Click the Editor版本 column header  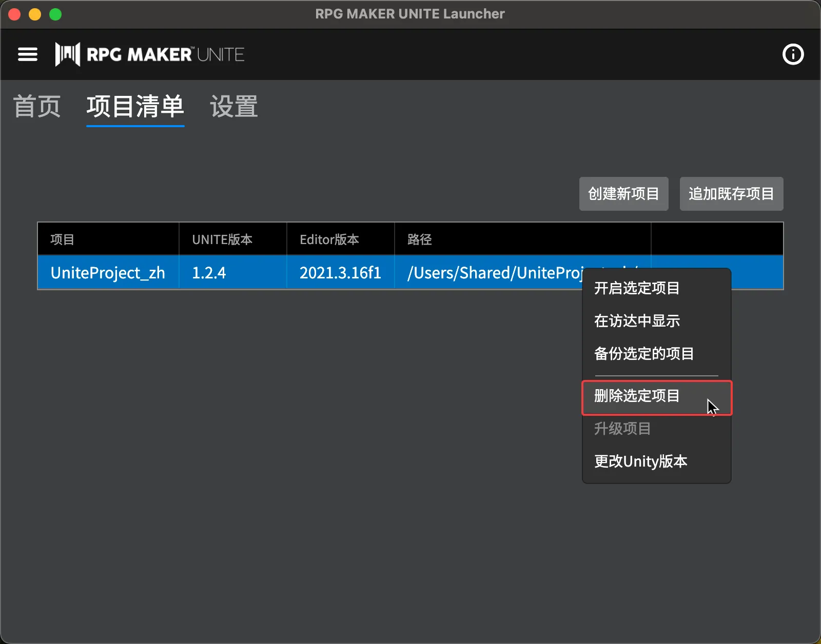point(341,239)
